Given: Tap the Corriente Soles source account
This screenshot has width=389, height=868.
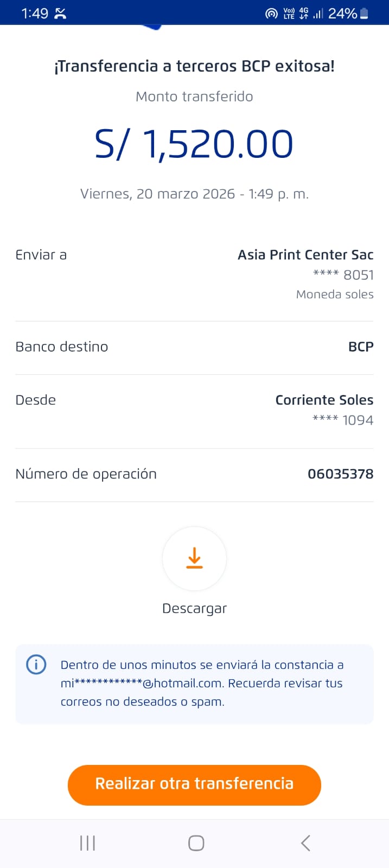Looking at the screenshot, I should pos(324,400).
